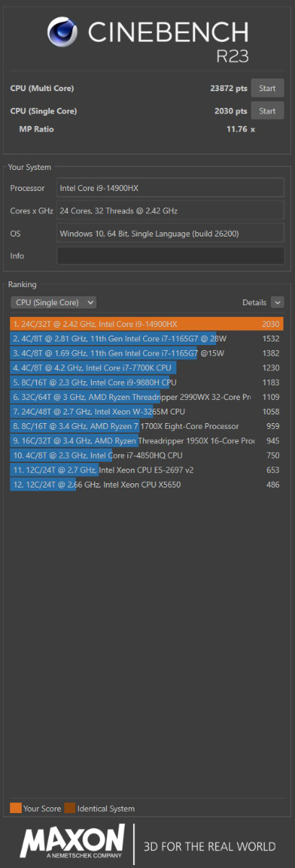Select ranking row 12 Intel Xeon X5650

147,485
